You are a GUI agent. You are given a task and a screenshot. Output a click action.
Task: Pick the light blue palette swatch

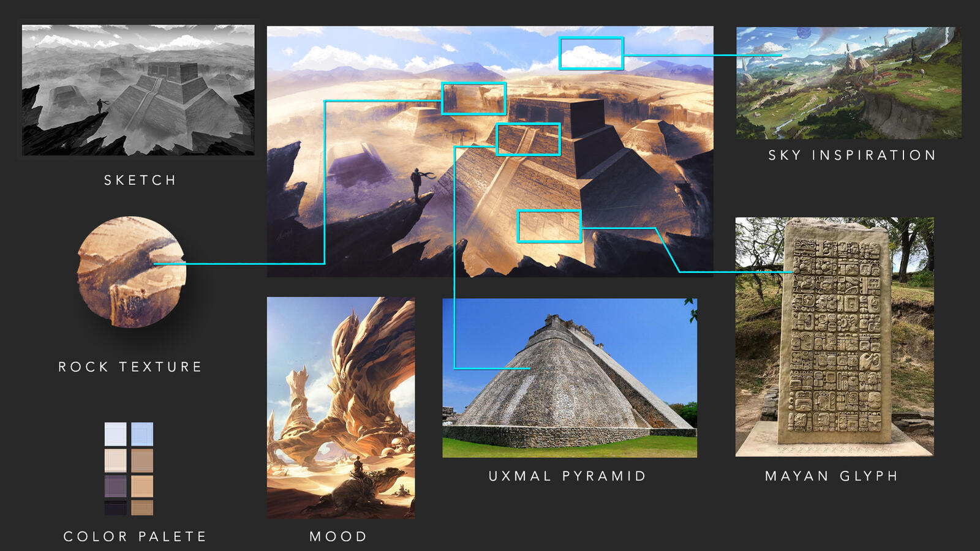click(x=142, y=434)
